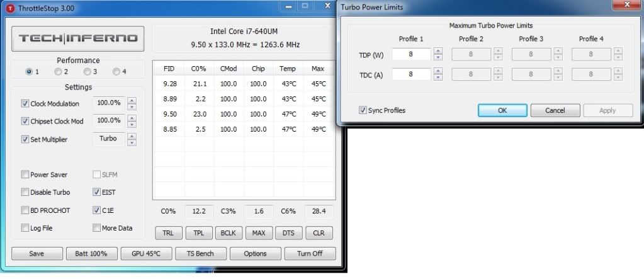
Task: Check the Disable Turbo box
Action: pyautogui.click(x=25, y=192)
